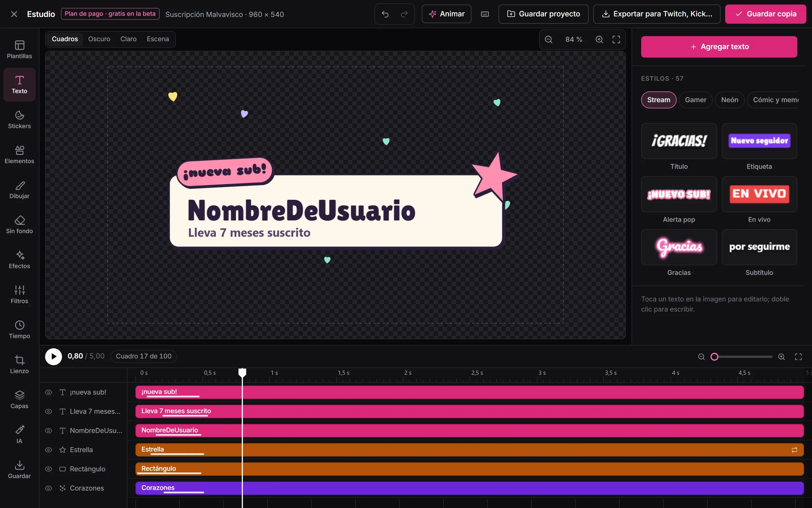Open keyboard shortcuts icon
Viewport: 812px width, 508px height.
(x=485, y=14)
